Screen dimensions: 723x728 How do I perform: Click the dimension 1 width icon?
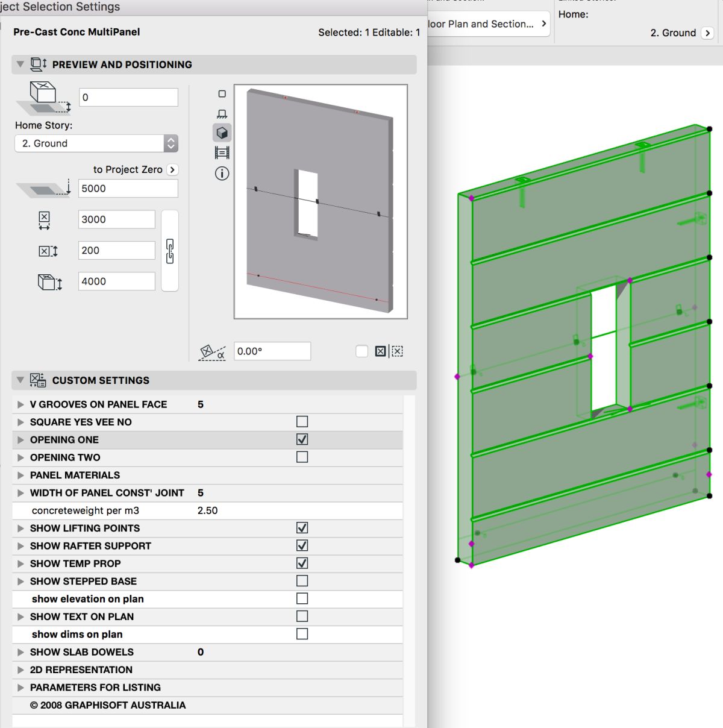[44, 220]
